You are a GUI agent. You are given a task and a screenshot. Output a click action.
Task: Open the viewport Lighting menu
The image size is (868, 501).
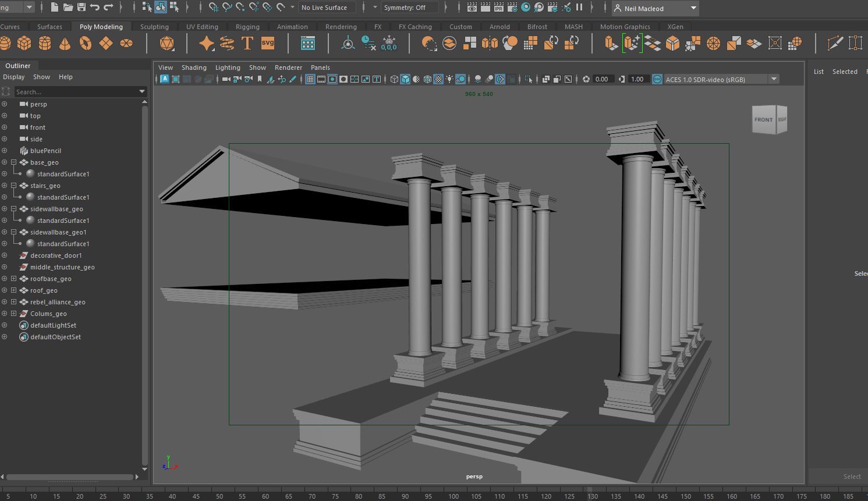coord(228,67)
